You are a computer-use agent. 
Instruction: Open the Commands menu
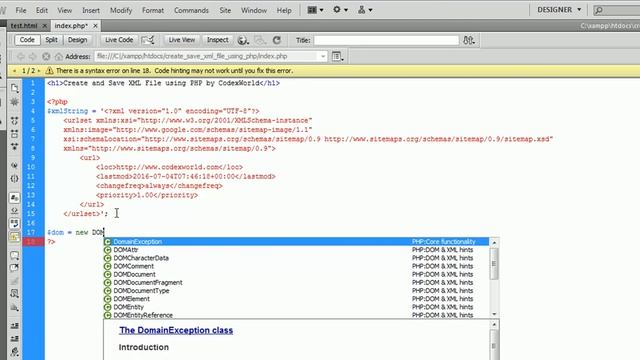point(191,10)
